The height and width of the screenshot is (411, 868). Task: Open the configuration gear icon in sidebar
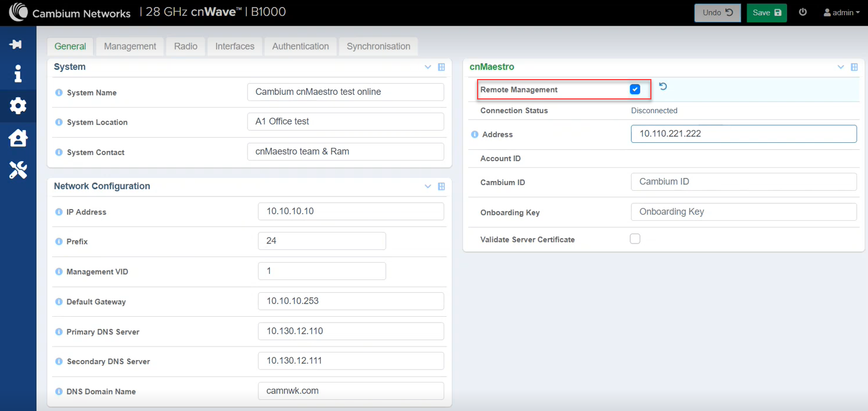tap(18, 106)
